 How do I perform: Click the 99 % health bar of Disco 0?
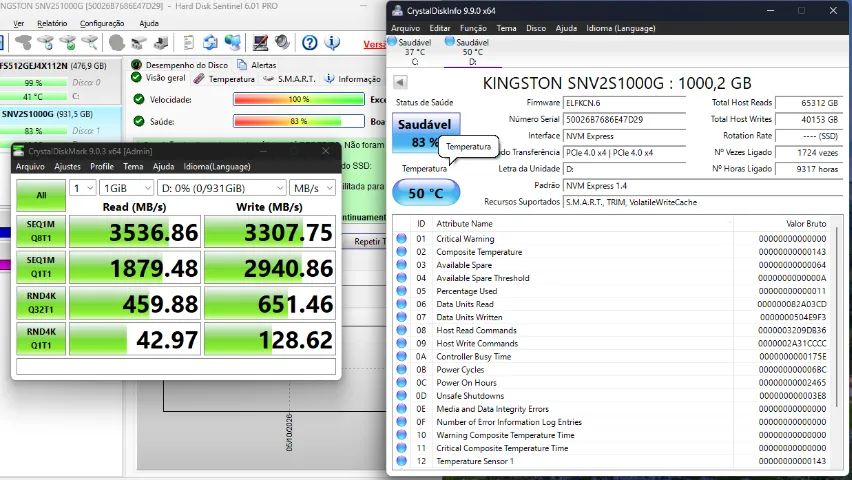(x=33, y=83)
